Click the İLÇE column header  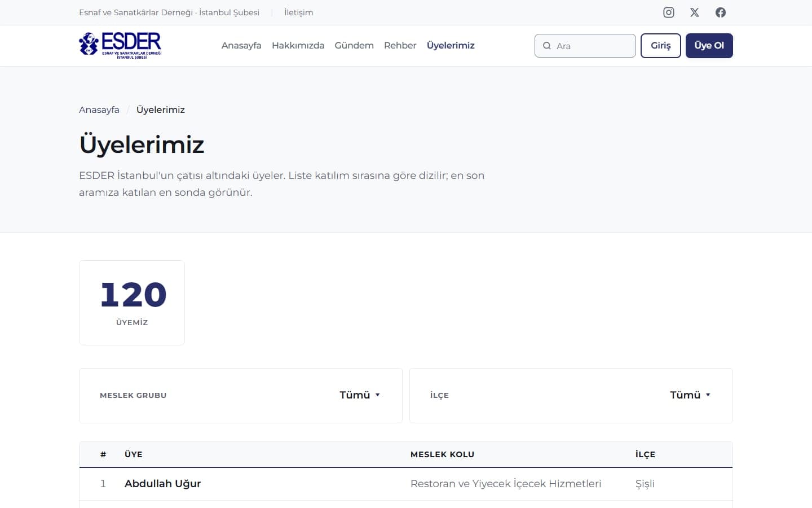[645, 454]
